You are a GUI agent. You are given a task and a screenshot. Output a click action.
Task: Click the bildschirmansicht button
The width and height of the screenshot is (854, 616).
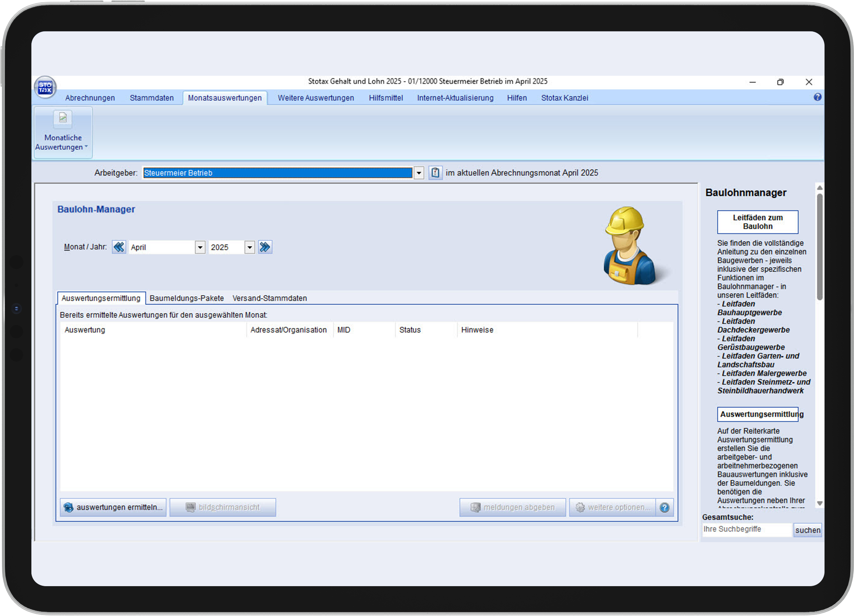pos(223,507)
